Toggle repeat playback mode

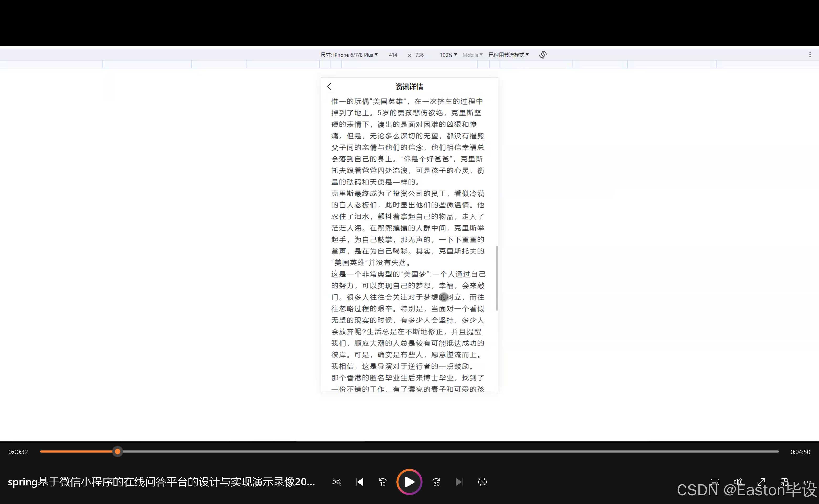point(482,482)
